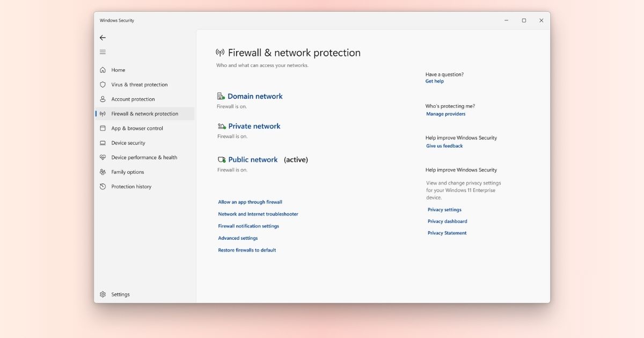Screen dimensions: 644x338
Task: Open Domain network settings
Action: pos(255,96)
